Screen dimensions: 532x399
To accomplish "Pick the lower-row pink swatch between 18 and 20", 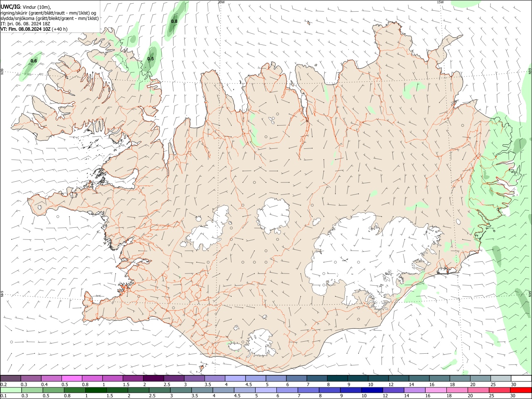I will (458, 390).
